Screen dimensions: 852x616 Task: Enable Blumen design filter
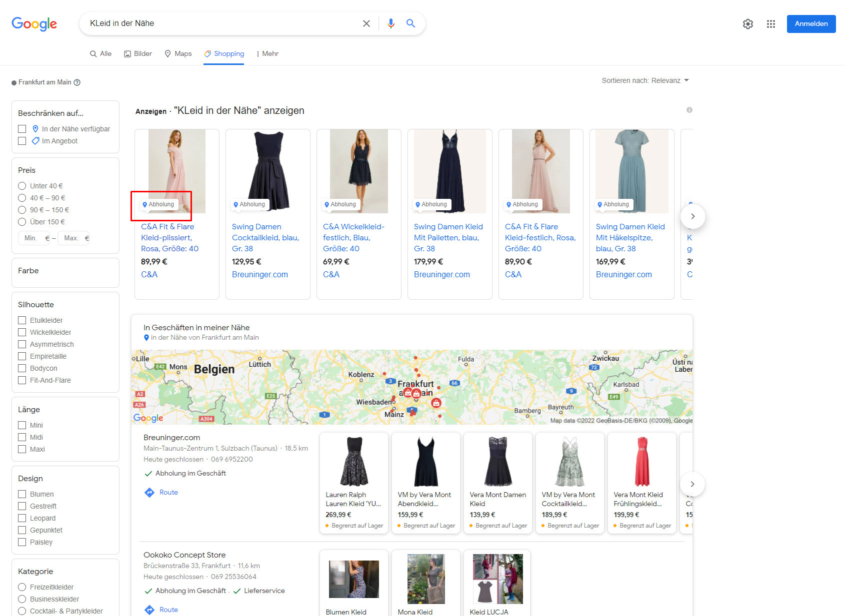(x=22, y=494)
